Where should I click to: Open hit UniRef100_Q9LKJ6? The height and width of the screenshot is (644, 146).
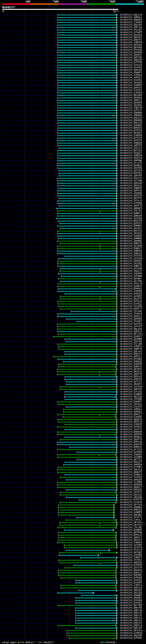131,15
